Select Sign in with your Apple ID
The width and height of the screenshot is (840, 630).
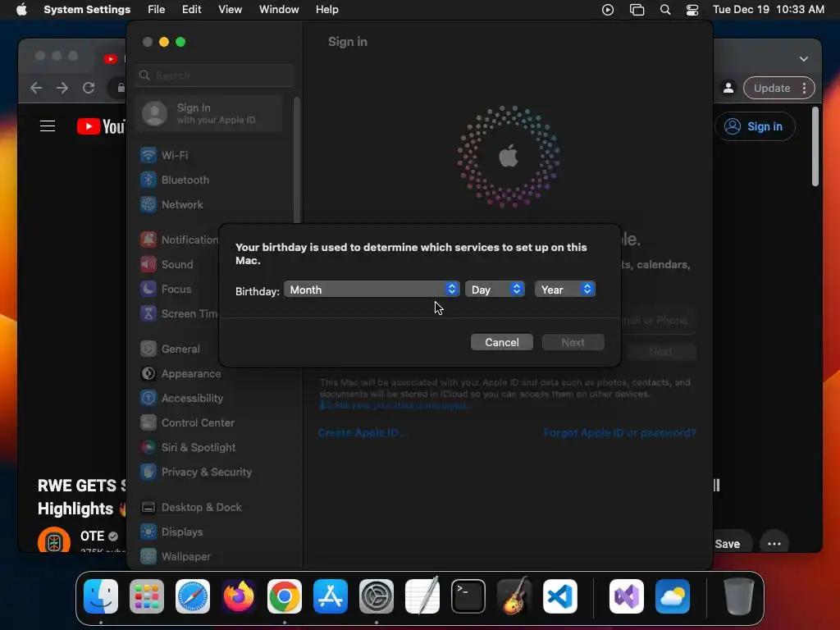click(209, 113)
